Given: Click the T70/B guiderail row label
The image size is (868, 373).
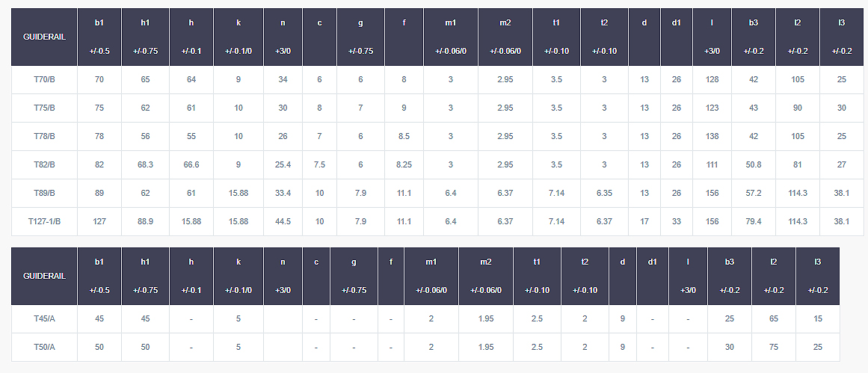Looking at the screenshot, I should 44,80.
